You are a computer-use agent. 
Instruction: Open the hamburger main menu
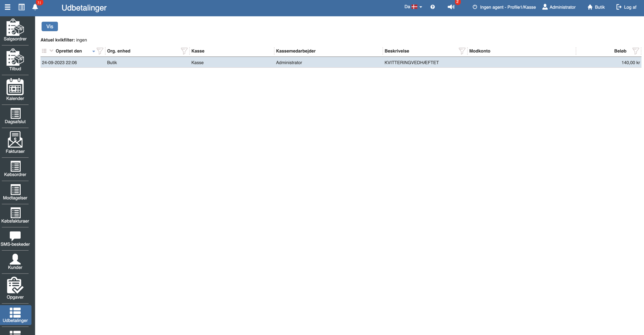click(x=8, y=7)
